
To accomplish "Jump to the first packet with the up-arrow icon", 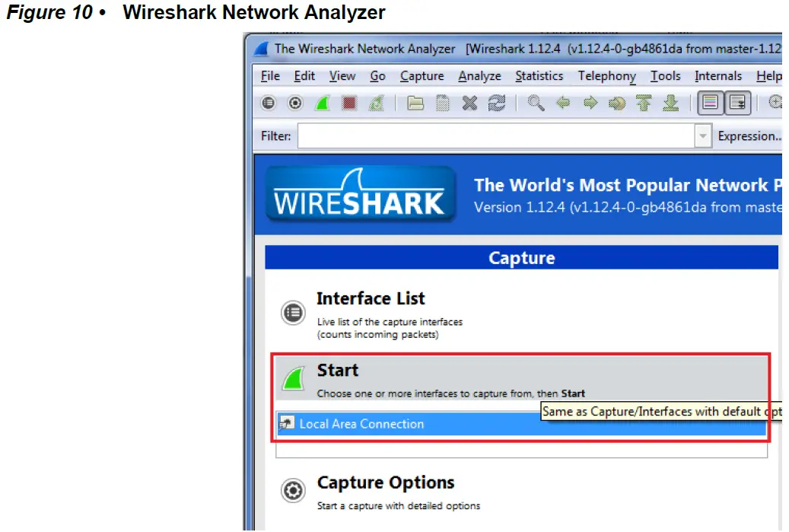I will (x=644, y=104).
